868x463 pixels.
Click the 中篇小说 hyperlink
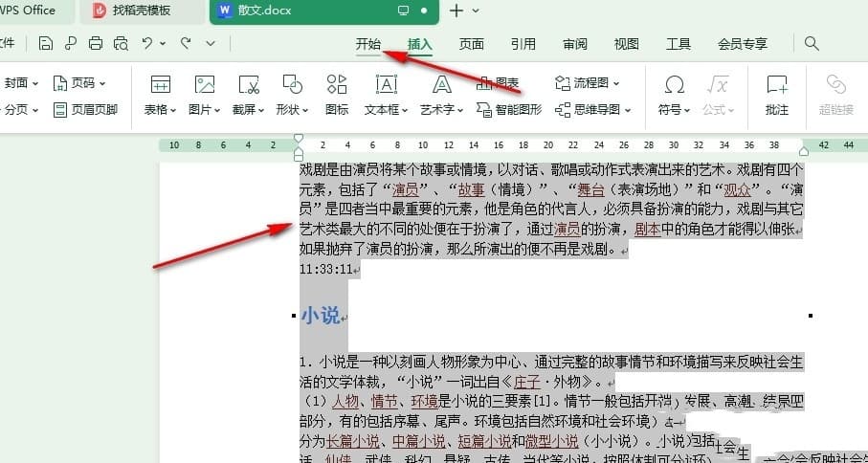click(x=418, y=441)
